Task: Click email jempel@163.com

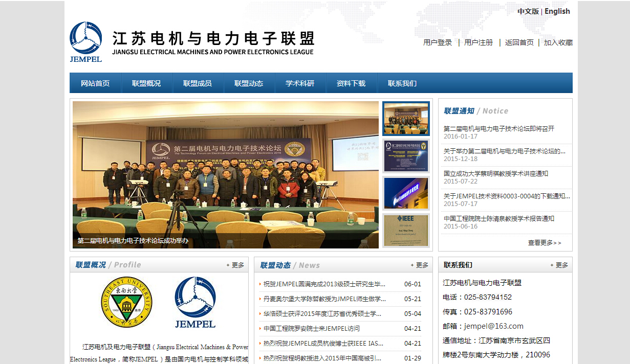Action: [x=494, y=326]
